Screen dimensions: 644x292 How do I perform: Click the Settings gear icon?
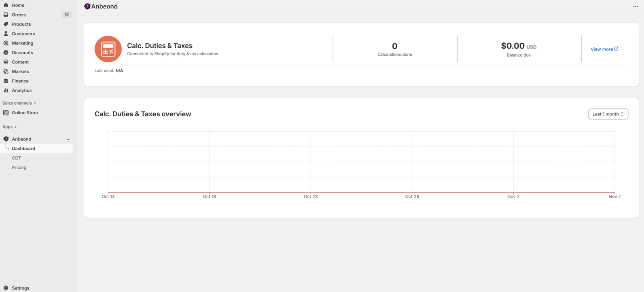6,288
